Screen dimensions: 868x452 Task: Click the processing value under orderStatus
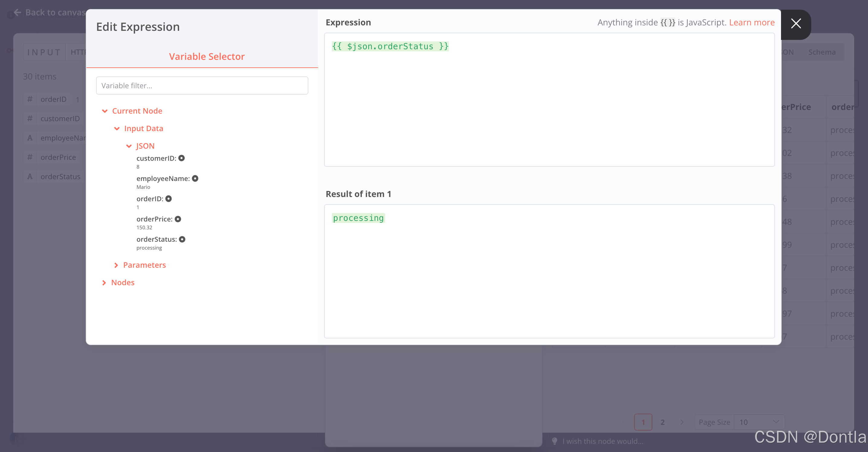149,248
